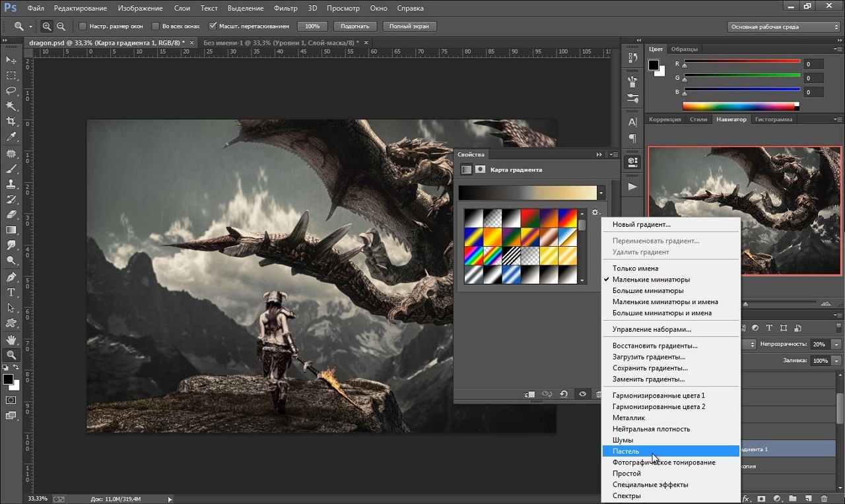Image resolution: width=845 pixels, height=504 pixels.
Task: Click the B channel value field
Action: pos(813,92)
